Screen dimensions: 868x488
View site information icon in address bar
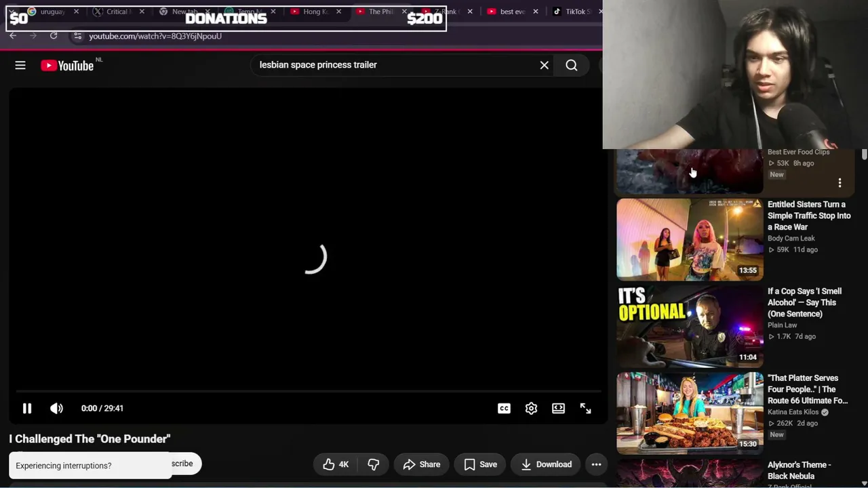pyautogui.click(x=77, y=36)
